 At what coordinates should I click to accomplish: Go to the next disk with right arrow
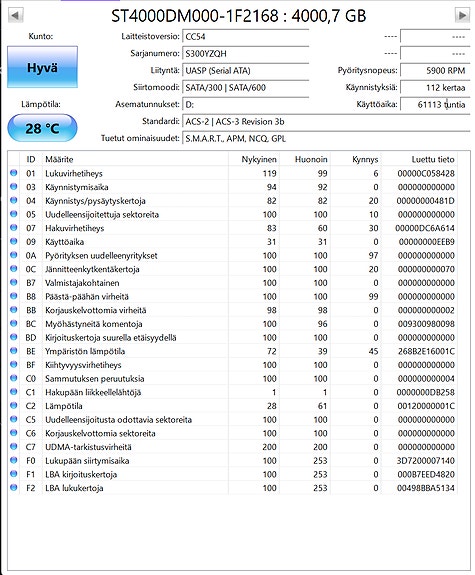coord(462,16)
